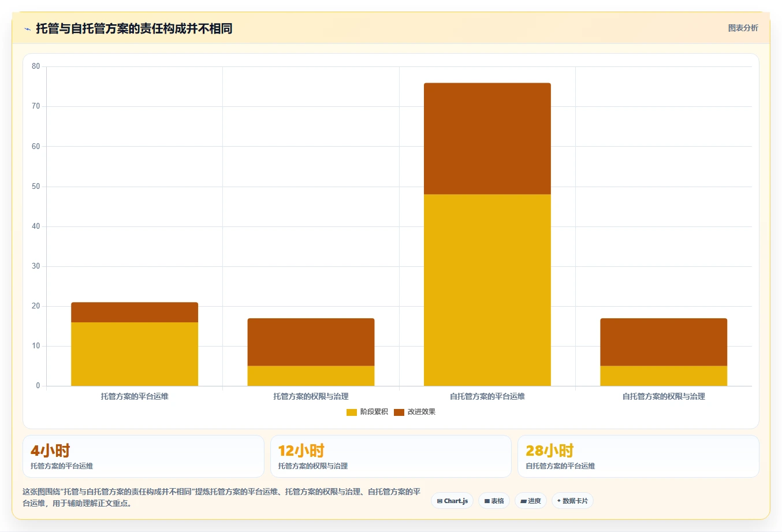Image resolution: width=782 pixels, height=532 pixels.
Task: Click the brown segment of the 自托管方案的权限与治理 bar
Action: click(664, 342)
